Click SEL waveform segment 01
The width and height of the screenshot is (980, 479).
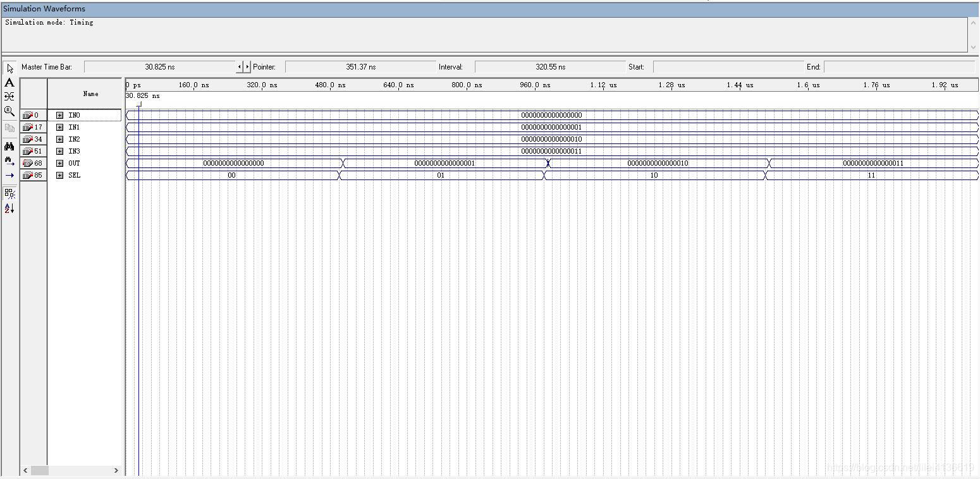(441, 175)
